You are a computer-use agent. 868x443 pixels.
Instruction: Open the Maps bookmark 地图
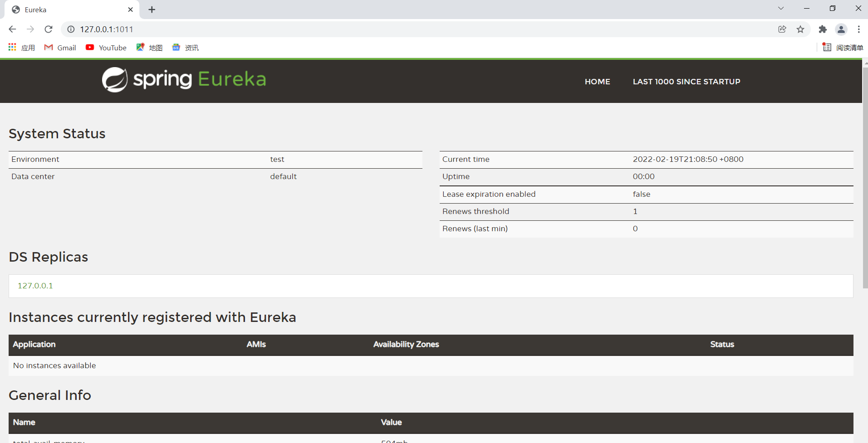[x=149, y=48]
